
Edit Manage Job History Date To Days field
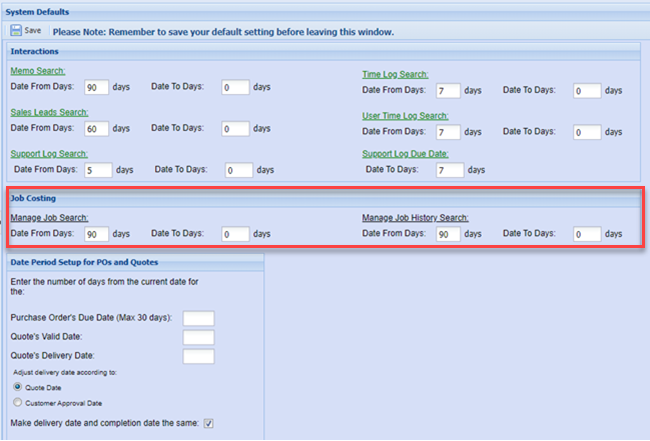[587, 234]
